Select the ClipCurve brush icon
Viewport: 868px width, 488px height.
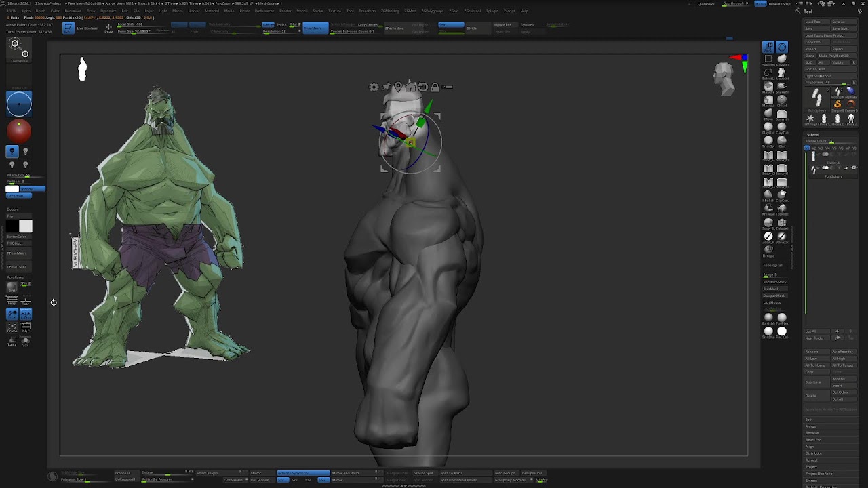point(782,195)
